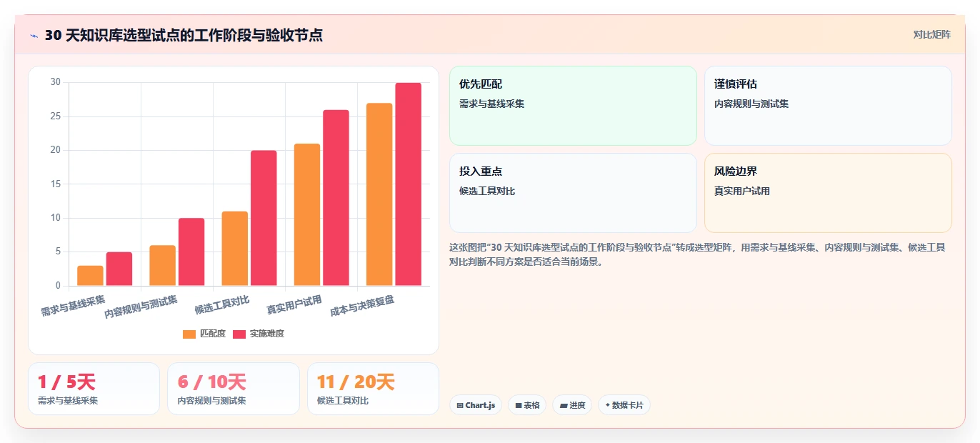The image size is (980, 443).
Task: Select the 进度 tag chip
Action: (572, 405)
